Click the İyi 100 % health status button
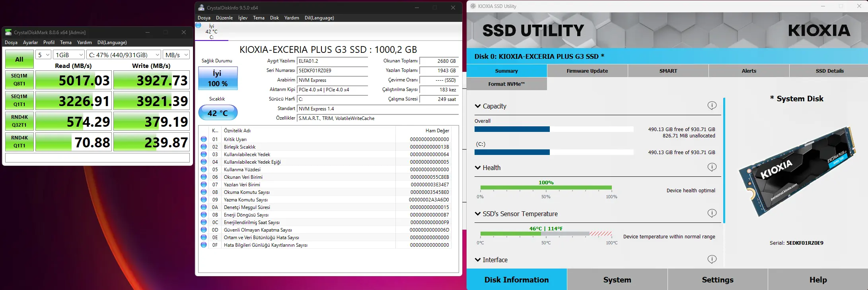This screenshot has height=290, width=868. (218, 78)
